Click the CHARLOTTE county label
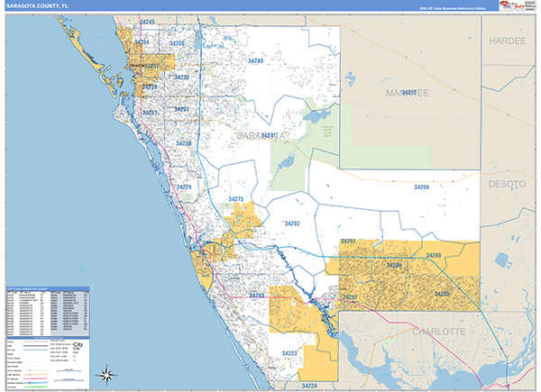 (x=438, y=332)
